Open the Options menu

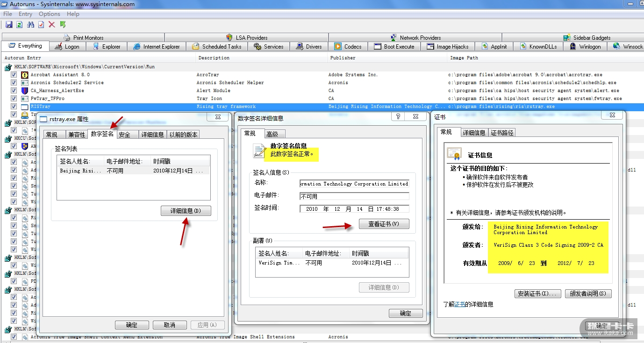(x=50, y=14)
